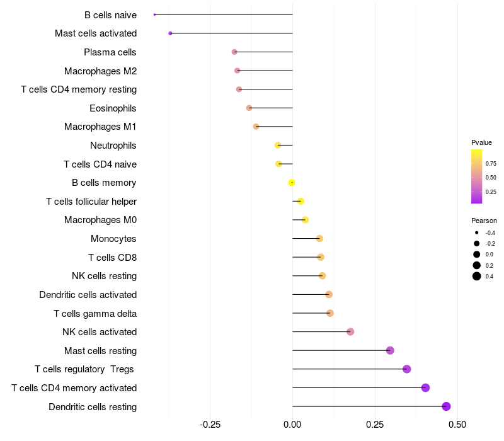Click the 0.4 Pearson legend circle
This screenshot has width=504, height=441.
point(477,276)
